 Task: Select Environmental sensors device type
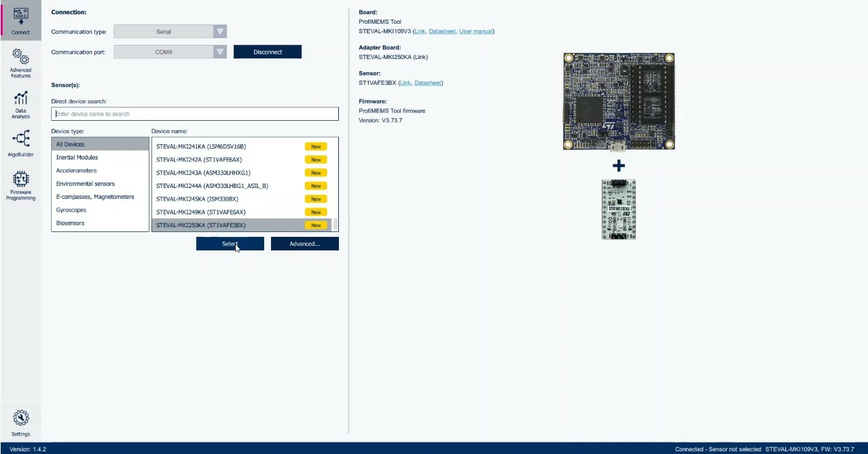click(100, 184)
